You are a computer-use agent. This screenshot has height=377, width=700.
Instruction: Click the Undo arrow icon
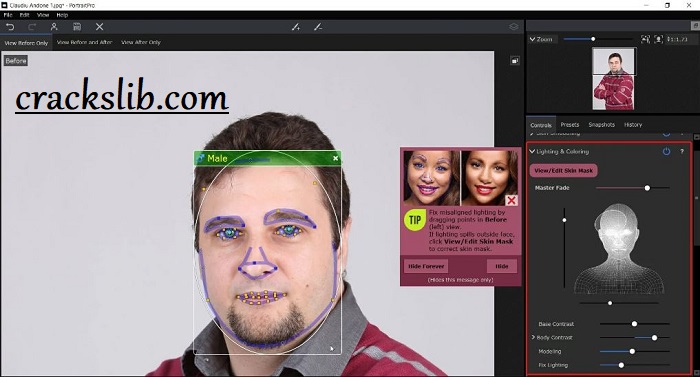(x=10, y=27)
